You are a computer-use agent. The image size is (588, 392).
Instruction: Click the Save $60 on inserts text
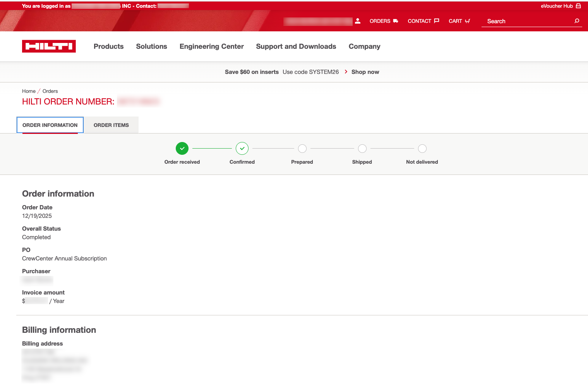point(252,72)
